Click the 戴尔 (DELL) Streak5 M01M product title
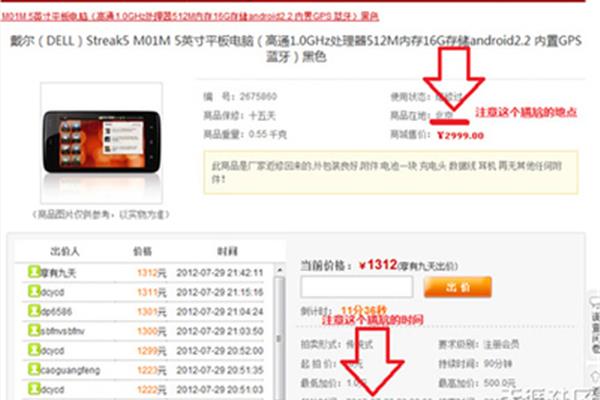Image resolution: width=600 pixels, height=400 pixels. (x=296, y=48)
